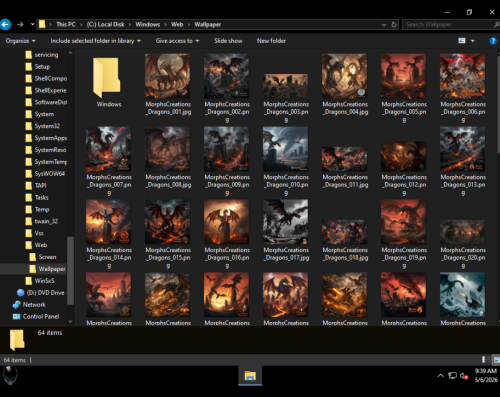The height and width of the screenshot is (397, 500).
Task: Select the Screen folder in tree
Action: tap(47, 257)
